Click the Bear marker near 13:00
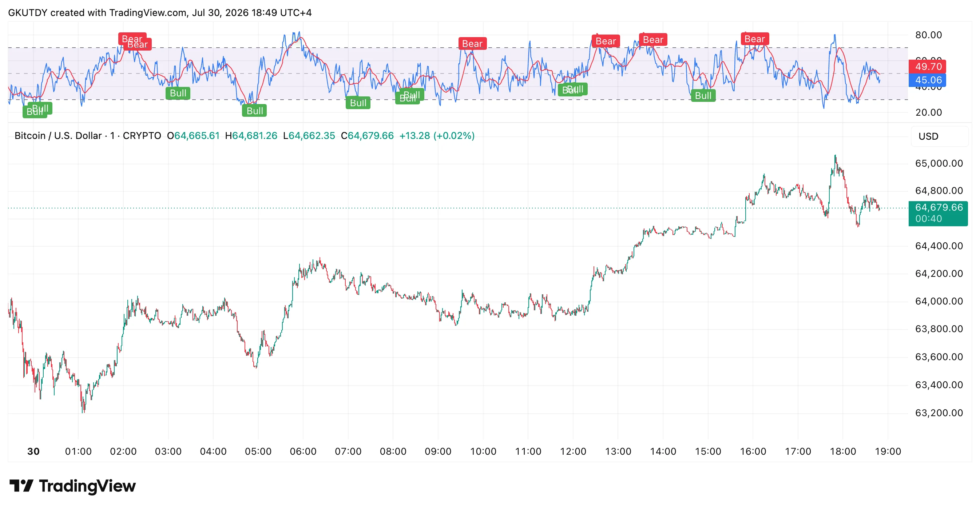 [x=606, y=41]
